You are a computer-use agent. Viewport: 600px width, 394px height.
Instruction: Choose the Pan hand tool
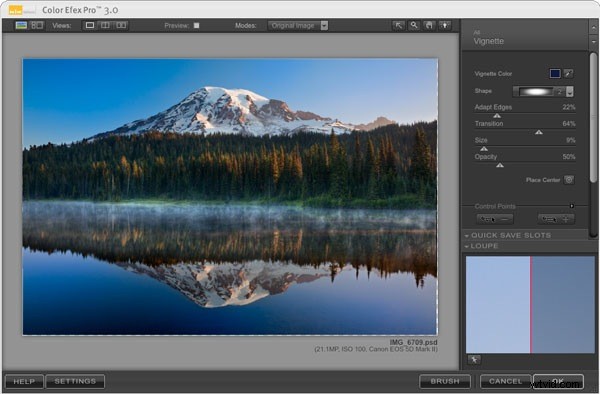click(x=429, y=26)
